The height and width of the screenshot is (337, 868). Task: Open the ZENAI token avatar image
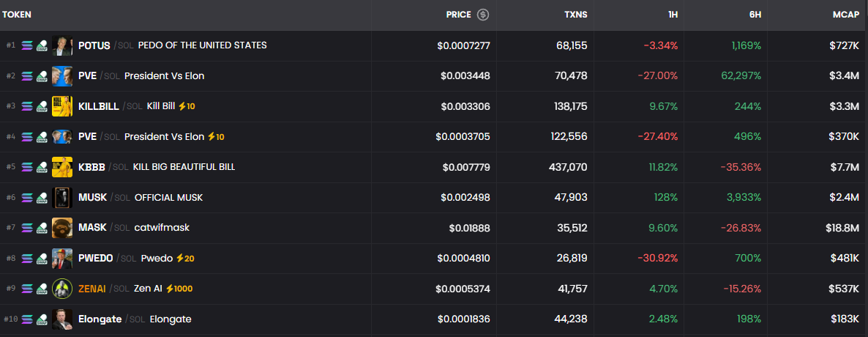[62, 289]
